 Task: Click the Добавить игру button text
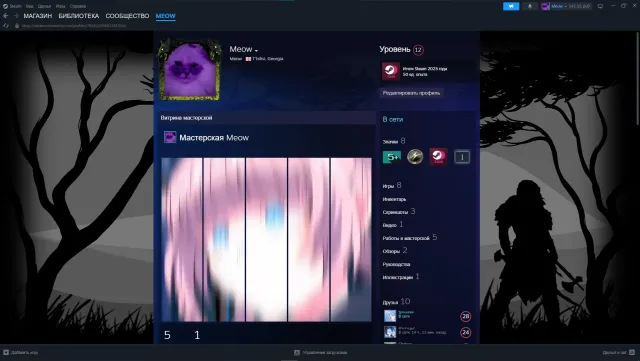click(24, 352)
